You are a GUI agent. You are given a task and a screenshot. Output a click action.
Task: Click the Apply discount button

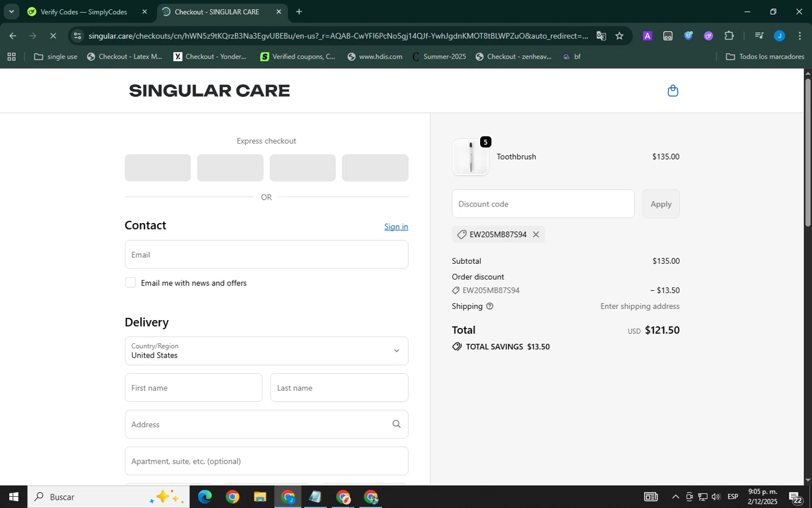pyautogui.click(x=661, y=204)
